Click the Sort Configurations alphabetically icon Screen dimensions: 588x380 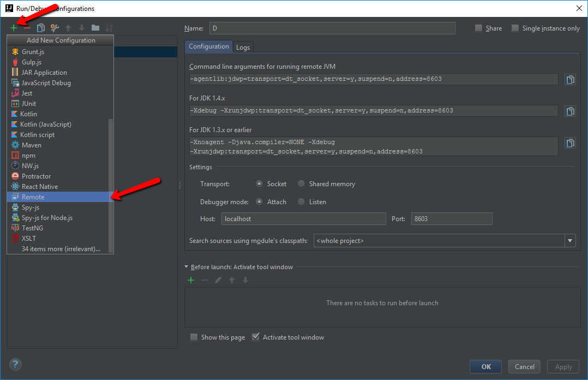tap(109, 27)
